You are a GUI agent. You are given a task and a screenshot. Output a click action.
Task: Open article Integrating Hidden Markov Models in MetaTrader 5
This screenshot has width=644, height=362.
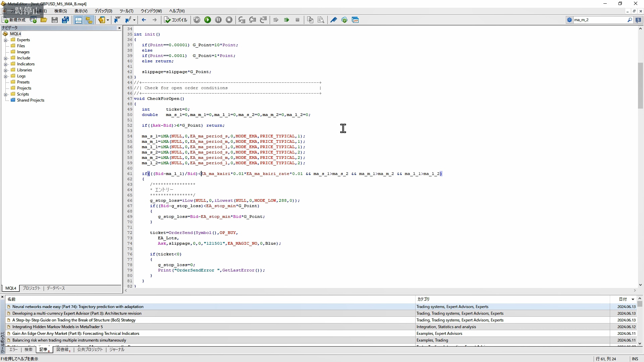pos(57,327)
